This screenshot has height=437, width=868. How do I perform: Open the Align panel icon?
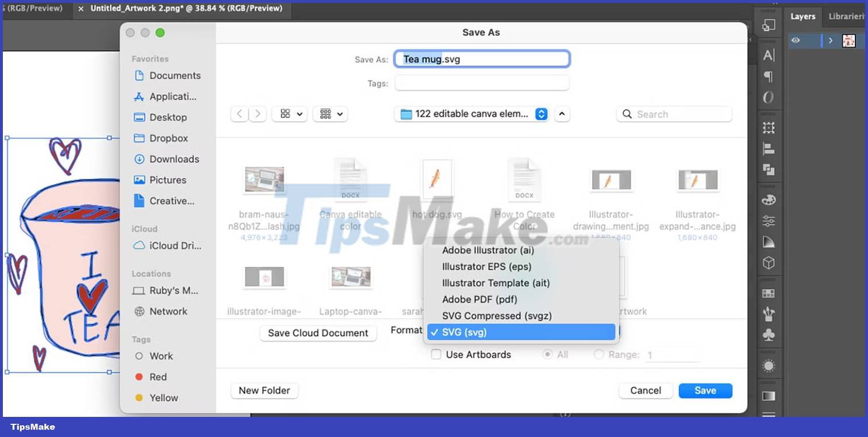tap(769, 149)
